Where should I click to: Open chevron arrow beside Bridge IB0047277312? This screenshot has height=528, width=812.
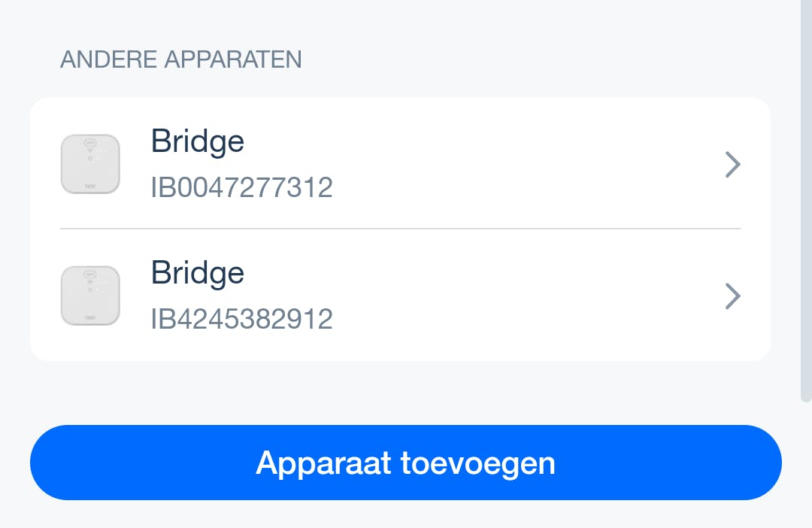point(732,165)
